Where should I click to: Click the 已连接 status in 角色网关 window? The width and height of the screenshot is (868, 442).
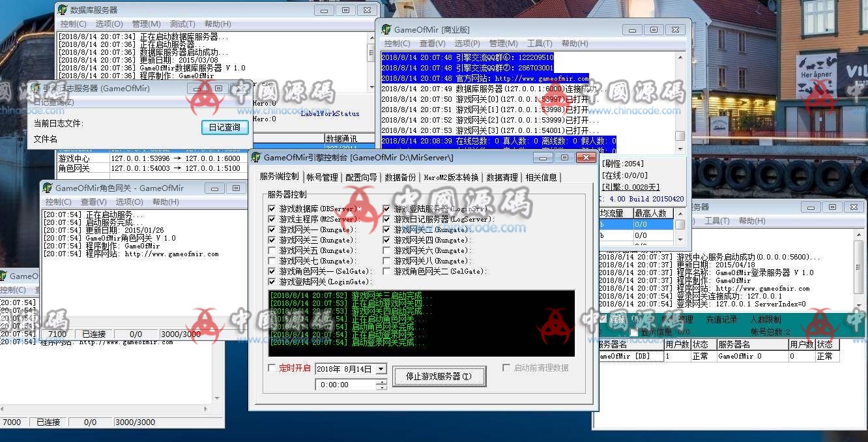click(93, 334)
